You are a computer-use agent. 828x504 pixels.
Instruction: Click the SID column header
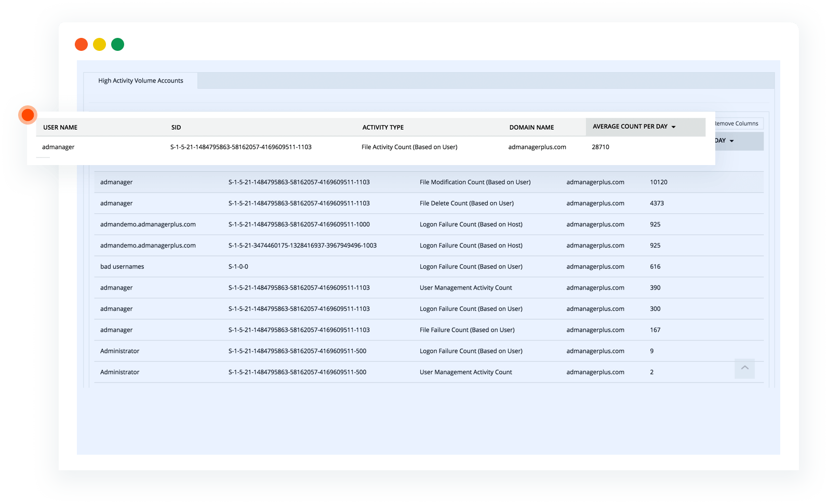176,128
